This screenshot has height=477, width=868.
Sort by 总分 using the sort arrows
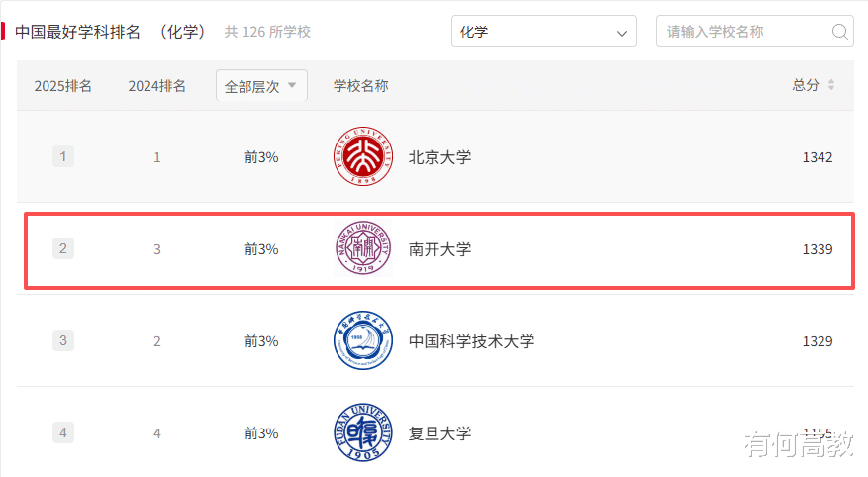[831, 86]
